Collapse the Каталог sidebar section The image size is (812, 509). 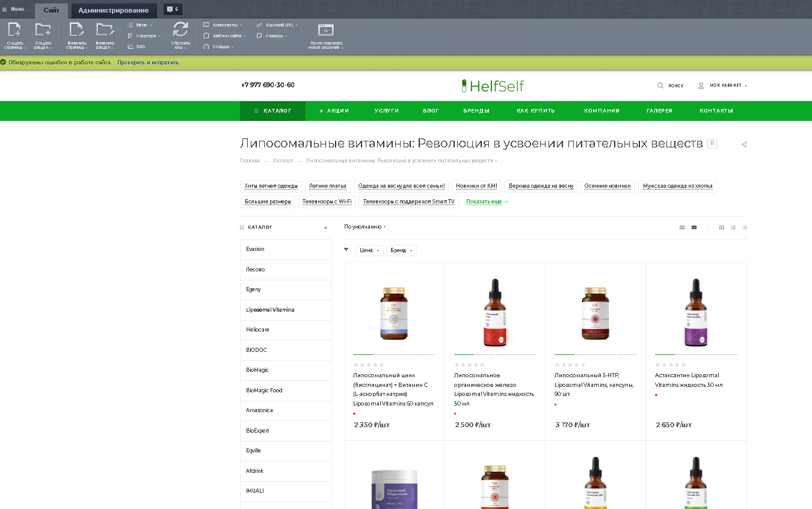(325, 227)
